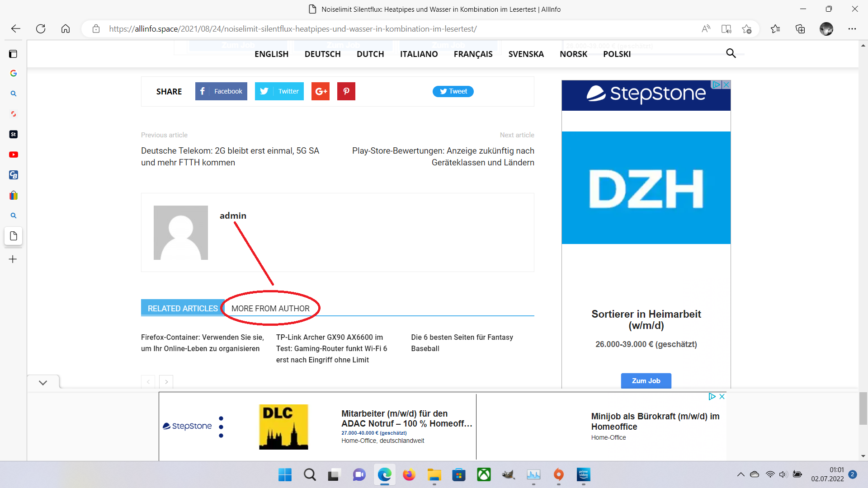Open browser Favorites star icon

click(775, 29)
